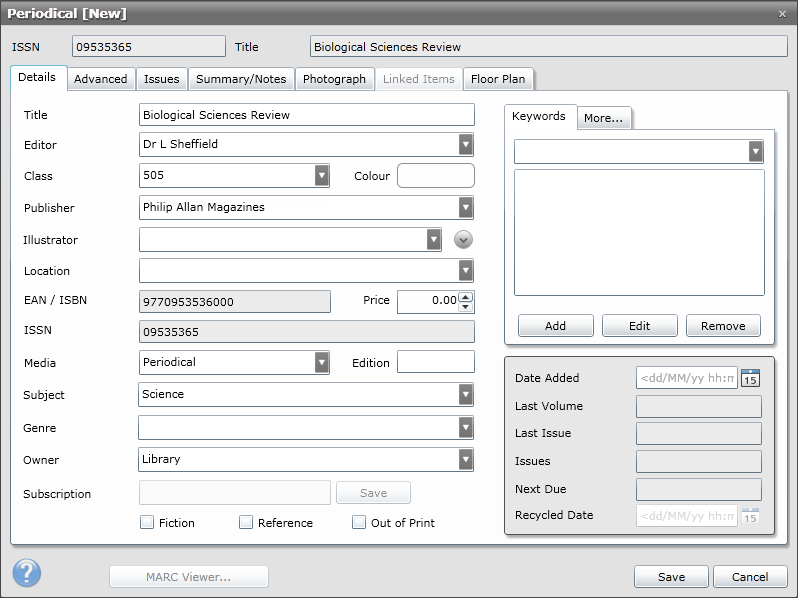Click the Recycled Date input field
This screenshot has height=598, width=798.
coord(687,516)
